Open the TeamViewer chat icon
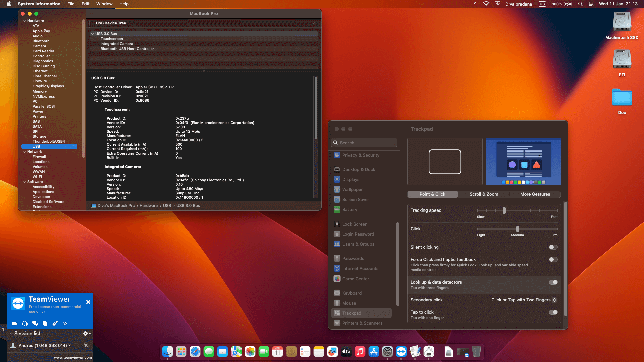Image resolution: width=644 pixels, height=362 pixels. coord(35,324)
